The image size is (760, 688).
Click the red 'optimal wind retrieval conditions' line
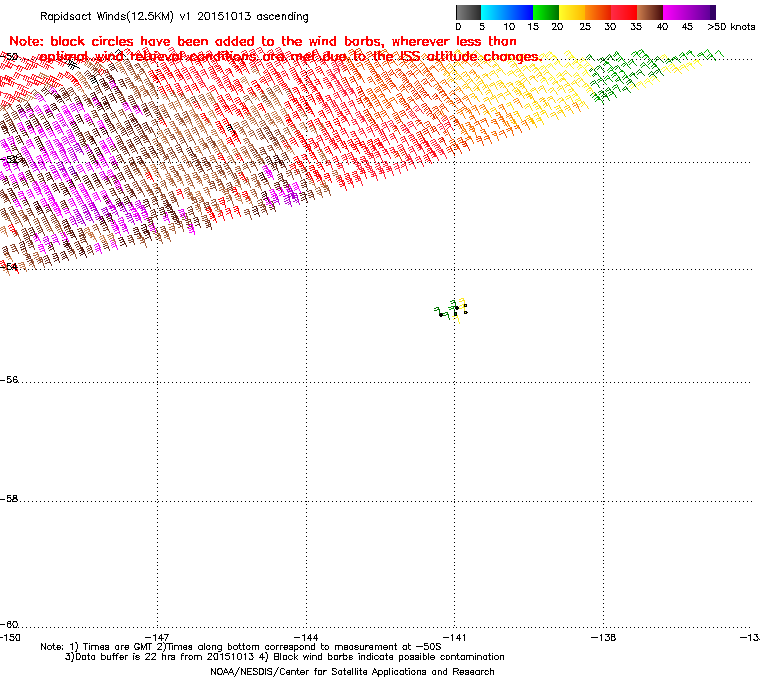290,57
